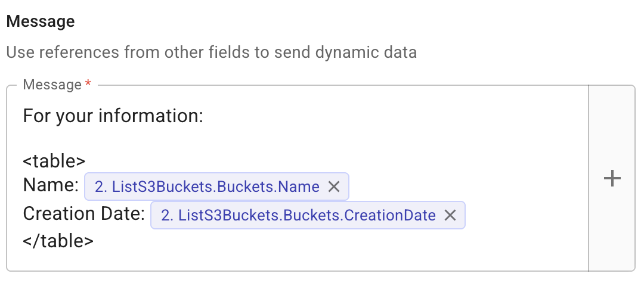The width and height of the screenshot is (644, 286).
Task: Click the empty line above the <table> tag
Action: [x=179, y=138]
